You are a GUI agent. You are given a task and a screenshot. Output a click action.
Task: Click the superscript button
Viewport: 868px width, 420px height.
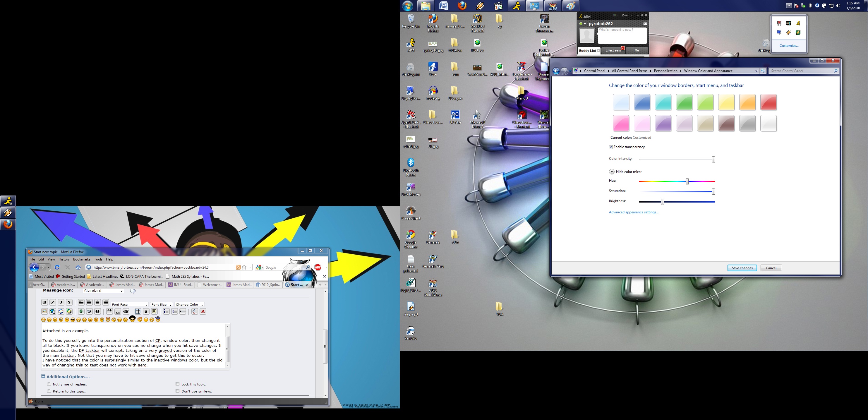(x=109, y=311)
